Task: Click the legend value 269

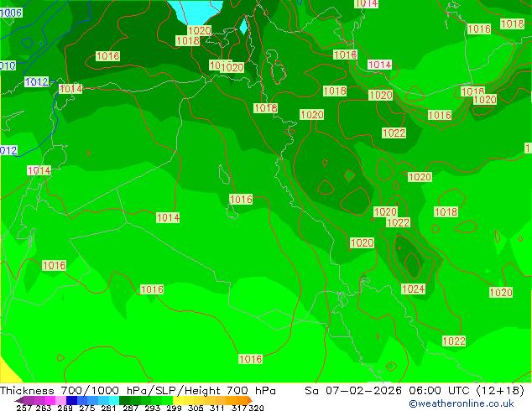Action: pyautogui.click(x=65, y=408)
